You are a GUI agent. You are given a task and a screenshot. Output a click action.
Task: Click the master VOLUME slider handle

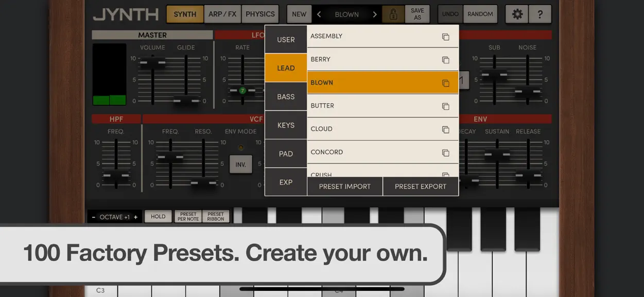[153, 63]
